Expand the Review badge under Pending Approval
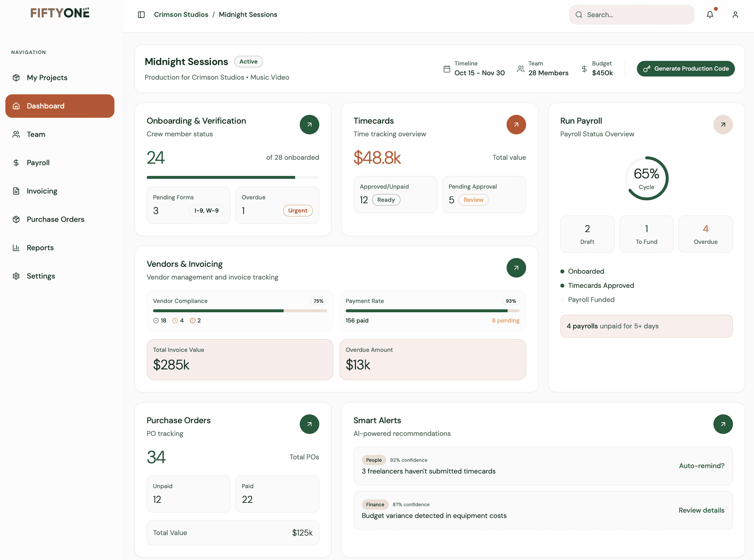Screen dimensions: 754x560 [x=473, y=200]
